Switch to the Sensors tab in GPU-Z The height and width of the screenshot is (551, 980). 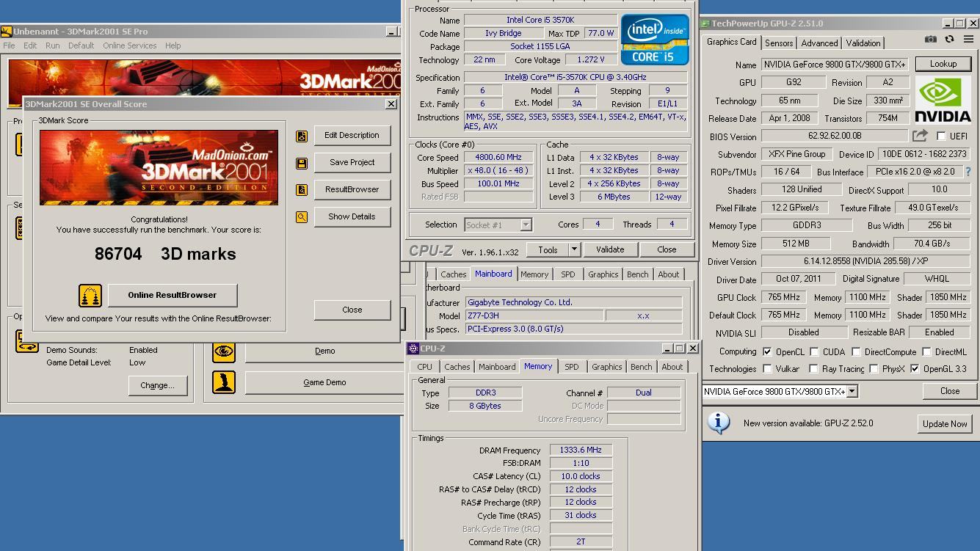tap(779, 43)
